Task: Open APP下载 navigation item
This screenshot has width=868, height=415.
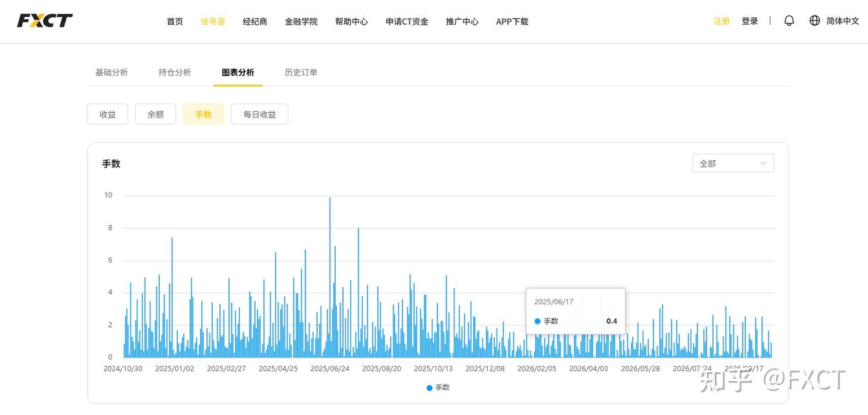Action: click(x=512, y=22)
